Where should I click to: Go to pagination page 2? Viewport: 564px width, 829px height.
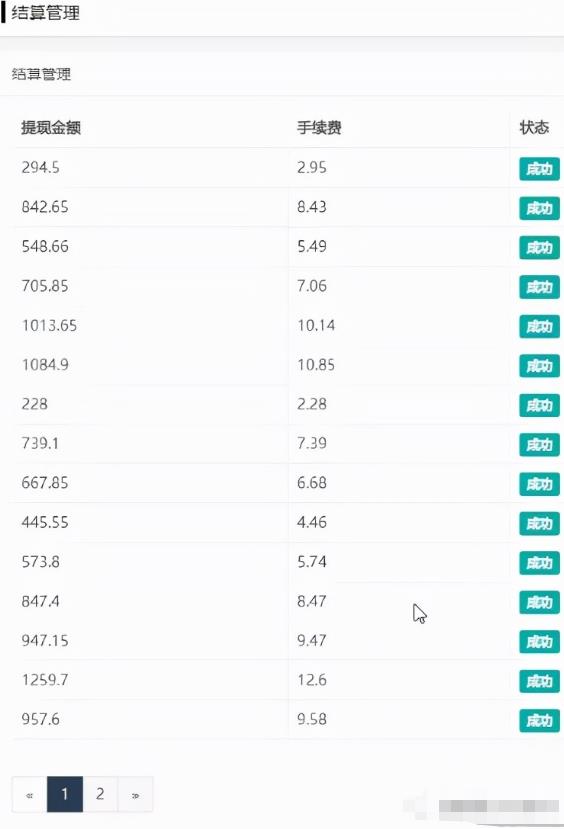[x=100, y=794]
